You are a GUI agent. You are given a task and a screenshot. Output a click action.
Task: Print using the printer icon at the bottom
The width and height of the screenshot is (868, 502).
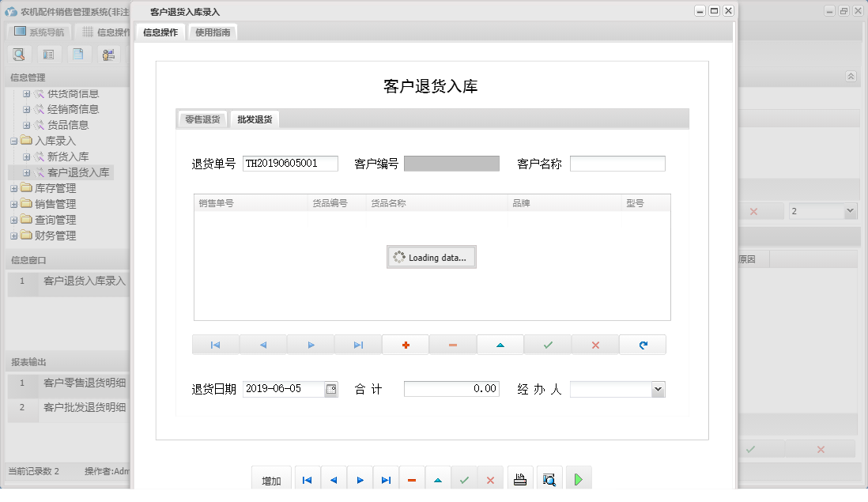point(520,477)
